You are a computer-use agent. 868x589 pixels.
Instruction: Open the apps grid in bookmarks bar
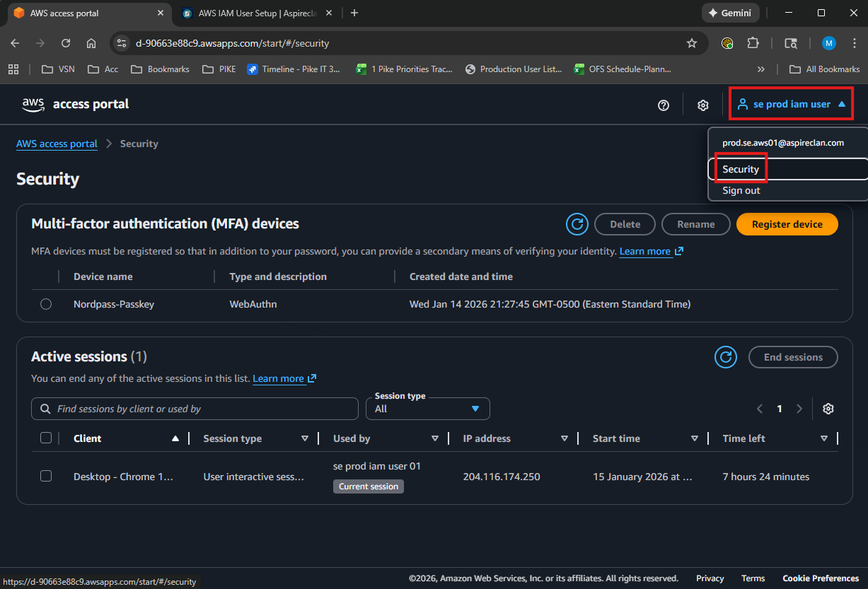(x=13, y=69)
